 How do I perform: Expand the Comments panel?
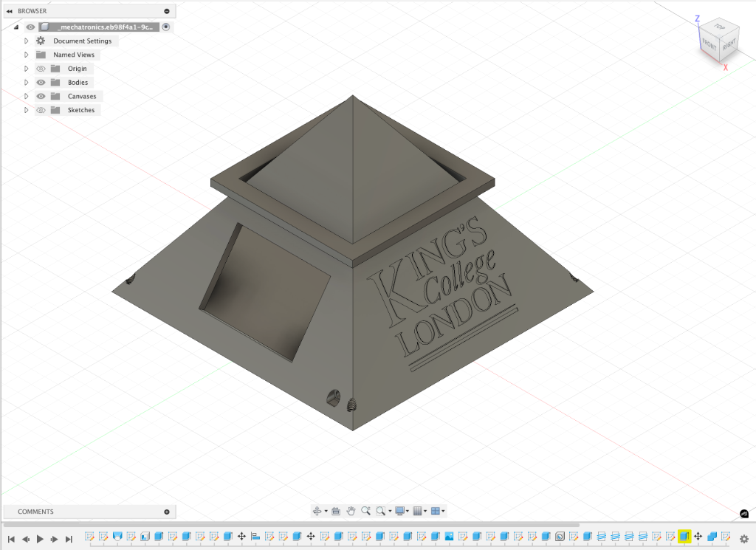(x=167, y=512)
